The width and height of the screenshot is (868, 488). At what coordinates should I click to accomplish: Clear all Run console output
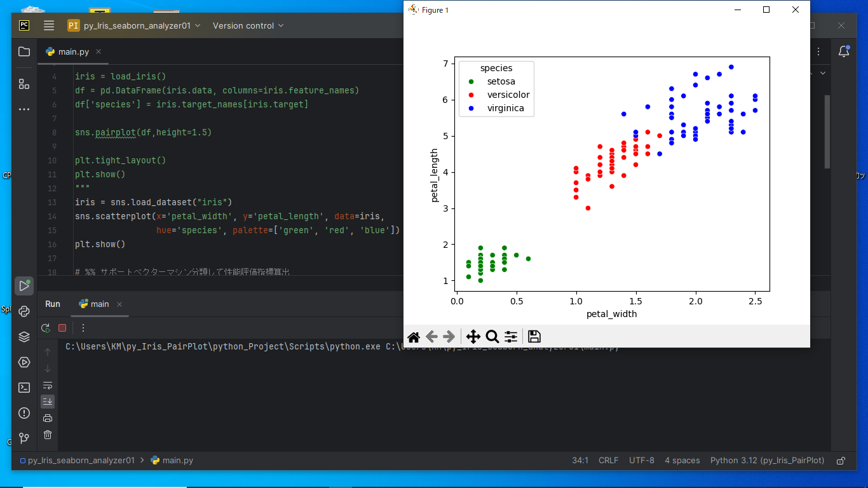coord(48,435)
